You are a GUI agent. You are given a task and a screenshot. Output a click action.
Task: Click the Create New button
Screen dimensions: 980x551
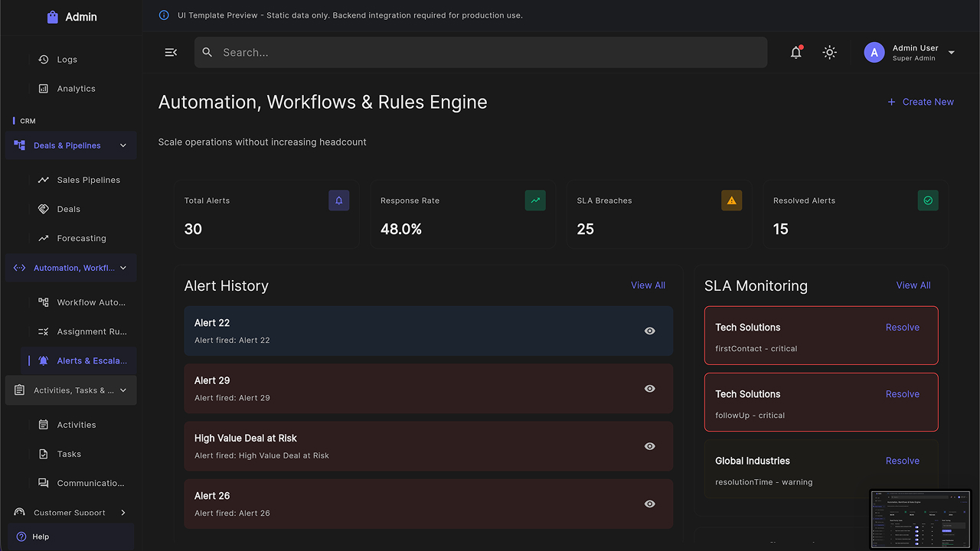(x=920, y=102)
